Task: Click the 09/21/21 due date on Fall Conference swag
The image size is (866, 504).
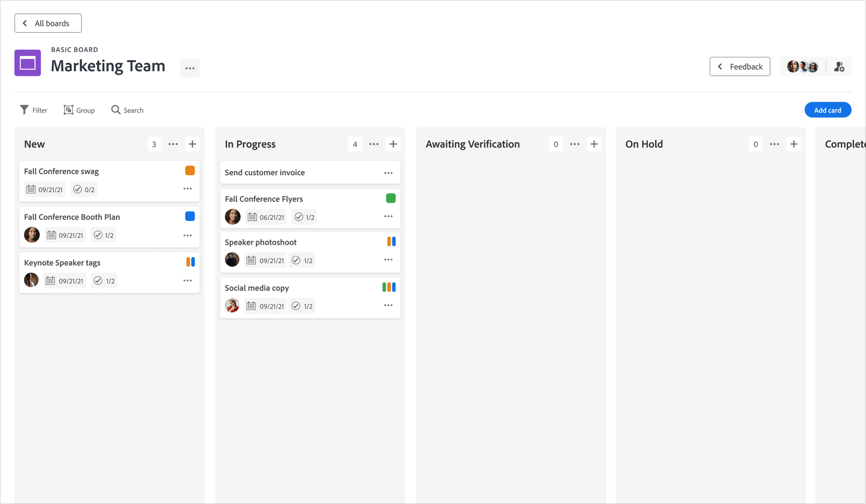Action: (45, 189)
